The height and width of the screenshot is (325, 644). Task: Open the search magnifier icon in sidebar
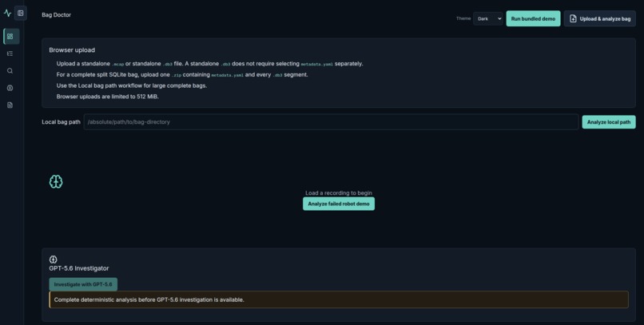pos(10,70)
